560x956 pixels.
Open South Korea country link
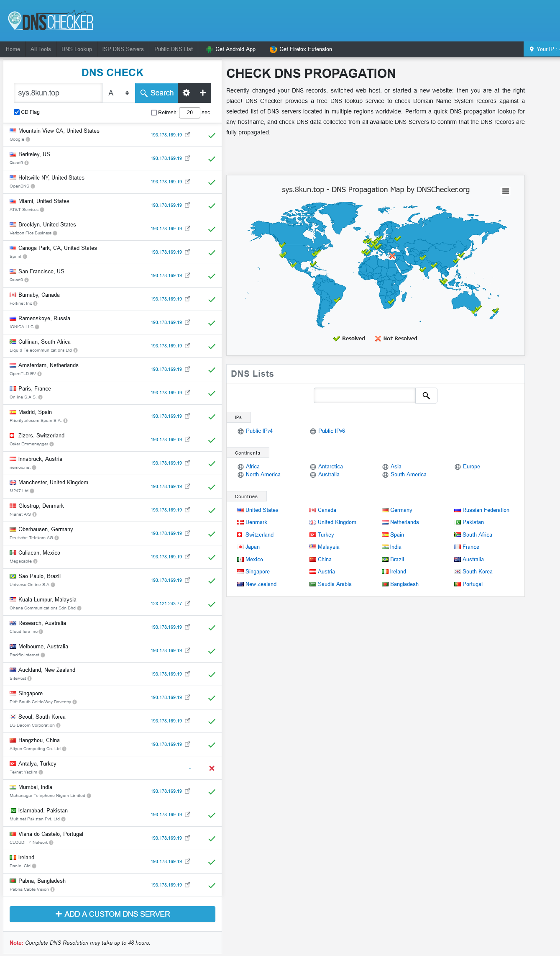pyautogui.click(x=478, y=571)
